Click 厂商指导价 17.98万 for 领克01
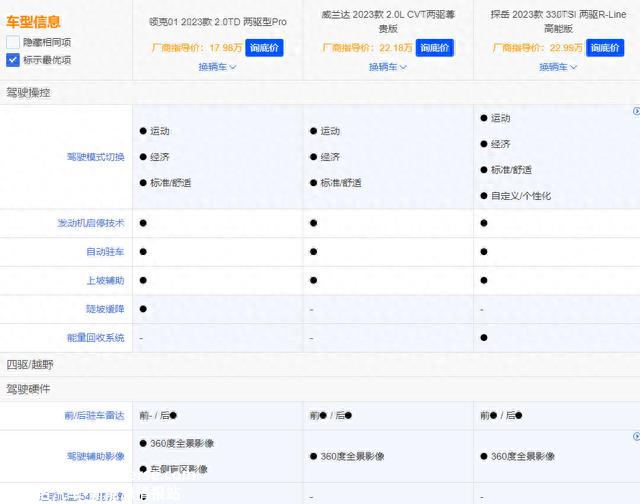The image size is (640, 504). [197, 48]
